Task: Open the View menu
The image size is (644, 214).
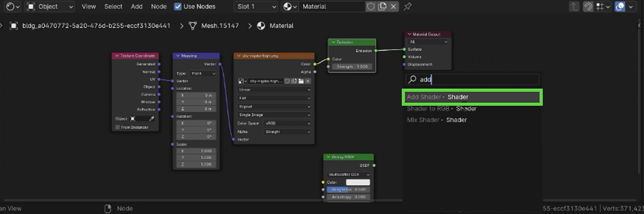Action: pyautogui.click(x=89, y=6)
